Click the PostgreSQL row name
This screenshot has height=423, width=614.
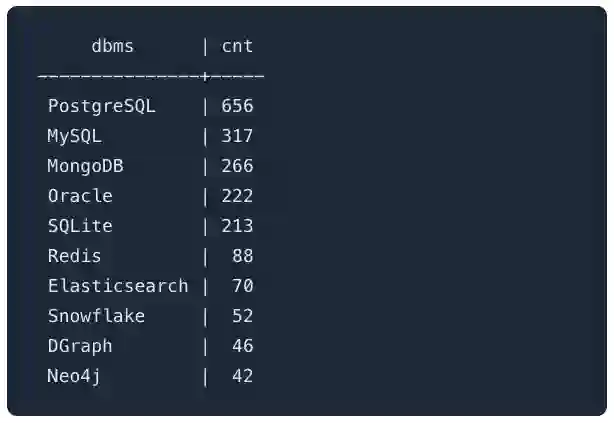[102, 106]
